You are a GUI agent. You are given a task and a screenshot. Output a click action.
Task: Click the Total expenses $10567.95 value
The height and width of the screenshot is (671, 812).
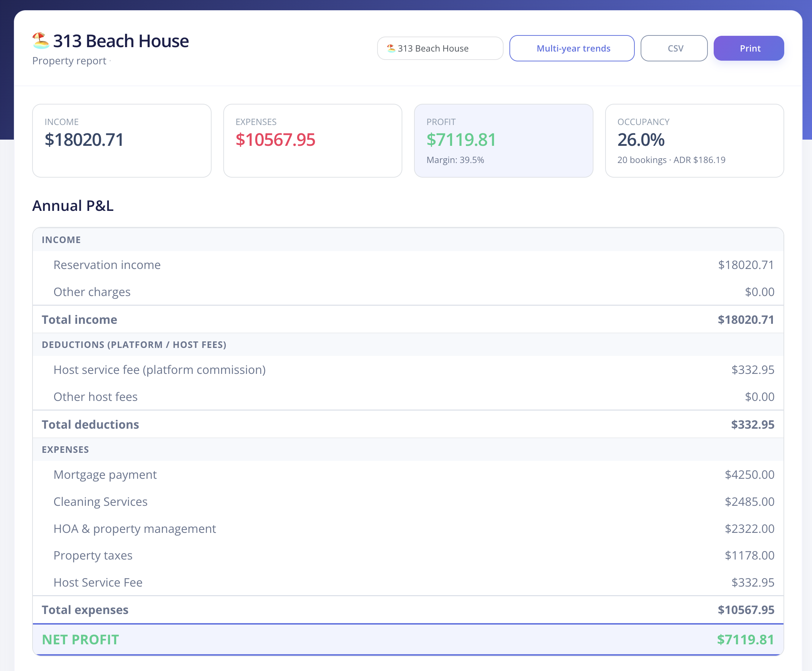[x=746, y=610]
